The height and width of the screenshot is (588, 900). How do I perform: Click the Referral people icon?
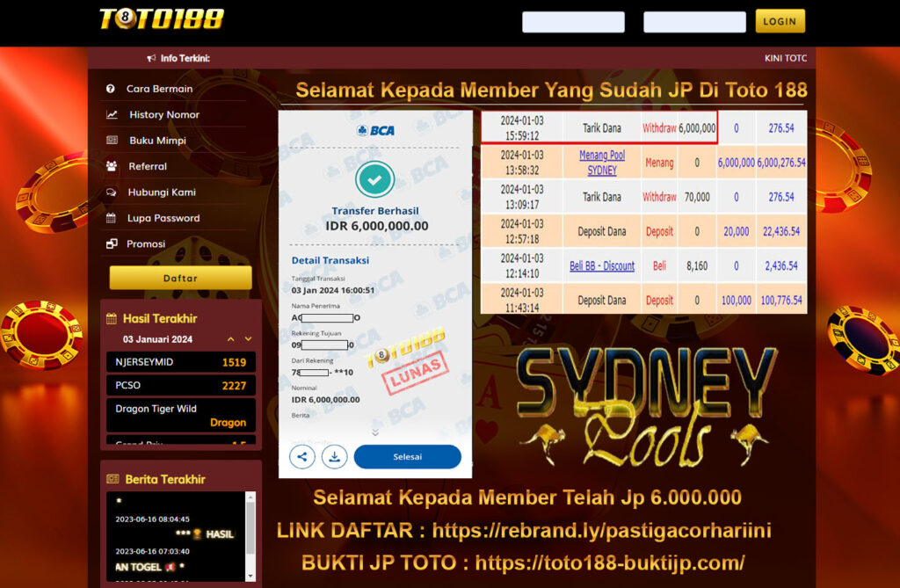click(x=112, y=166)
